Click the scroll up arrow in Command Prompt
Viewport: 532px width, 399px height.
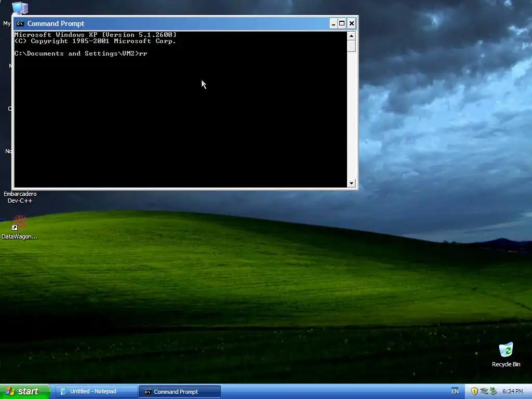352,36
